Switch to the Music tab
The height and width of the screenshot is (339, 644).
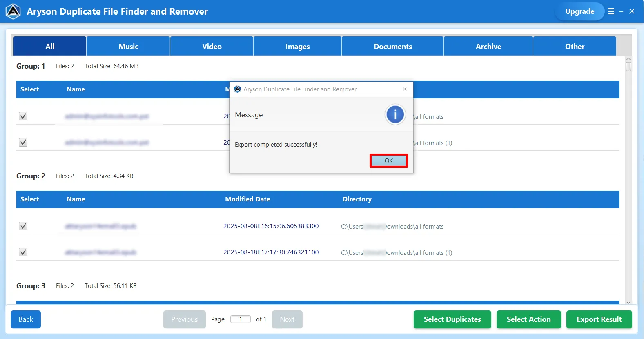(x=128, y=46)
